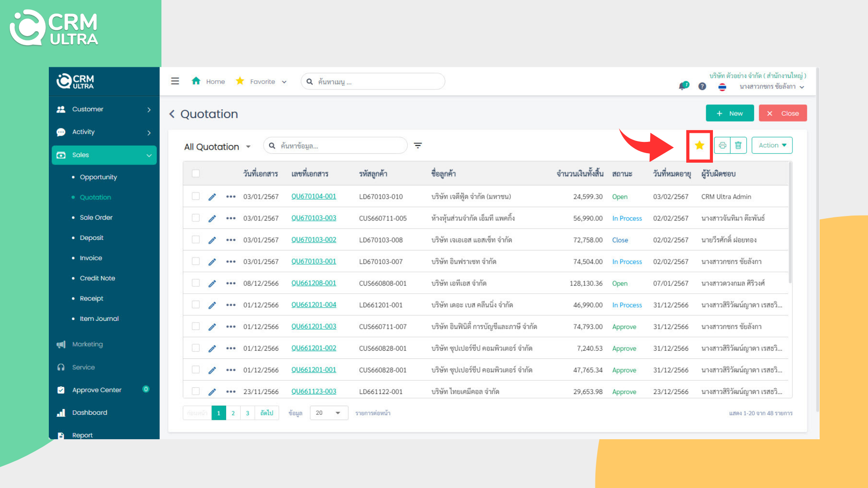Select Receipt in the Sales submenu
The image size is (868, 488).
pos(92,299)
